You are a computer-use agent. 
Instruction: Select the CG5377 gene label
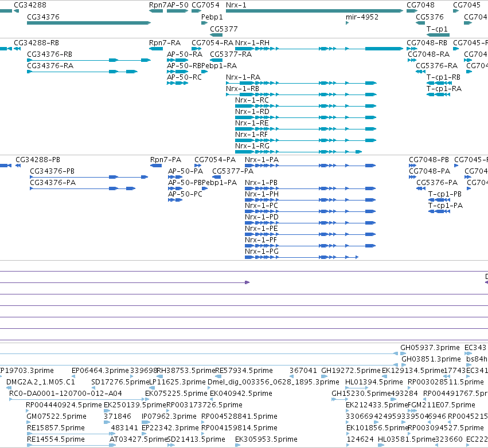point(224,29)
